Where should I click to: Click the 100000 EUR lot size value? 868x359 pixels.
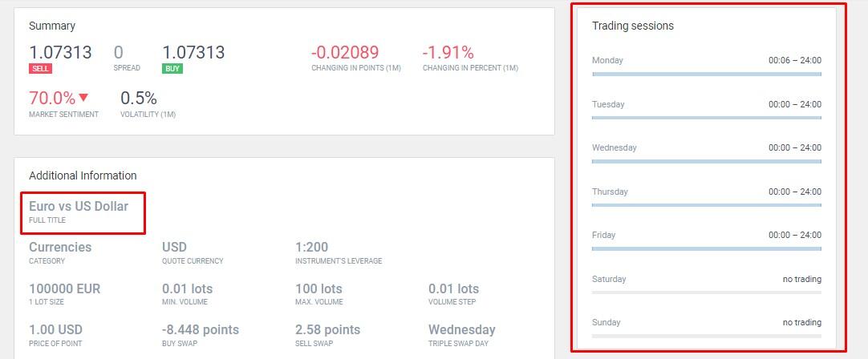coord(65,288)
